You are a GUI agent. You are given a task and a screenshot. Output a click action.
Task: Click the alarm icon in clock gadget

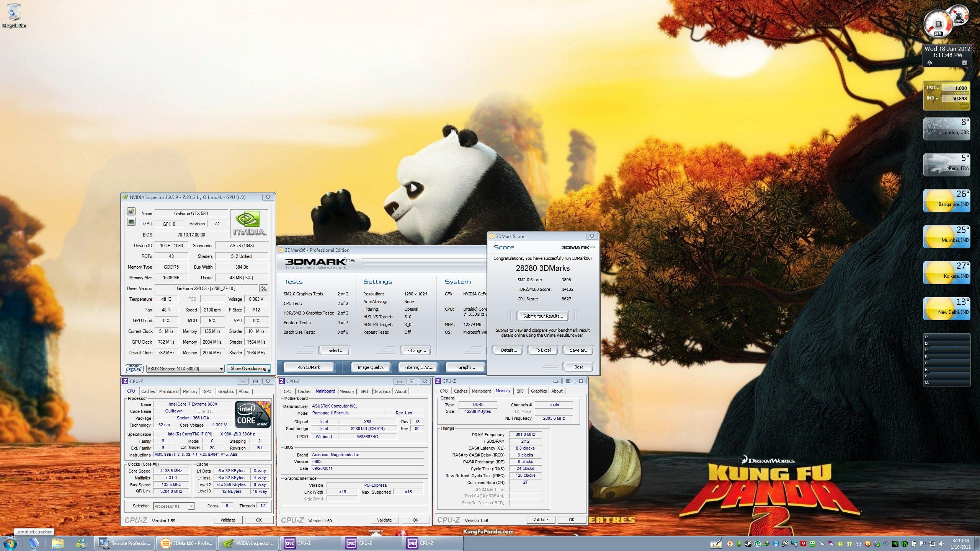(929, 62)
